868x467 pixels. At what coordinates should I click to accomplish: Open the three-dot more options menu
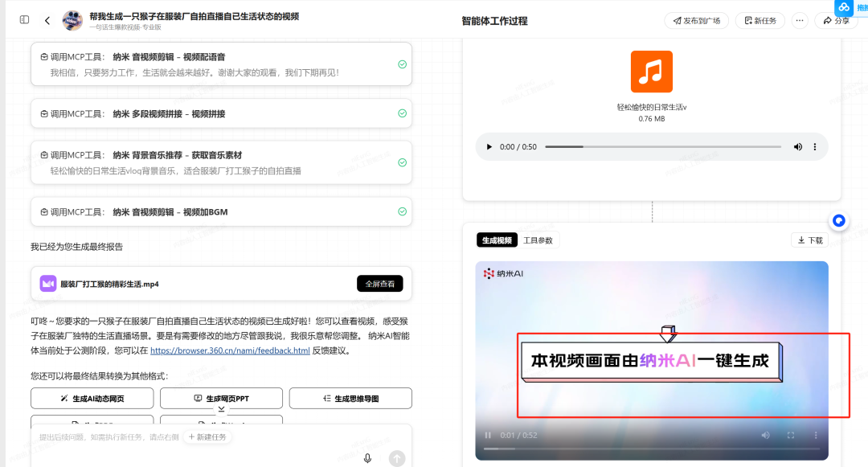pos(800,20)
